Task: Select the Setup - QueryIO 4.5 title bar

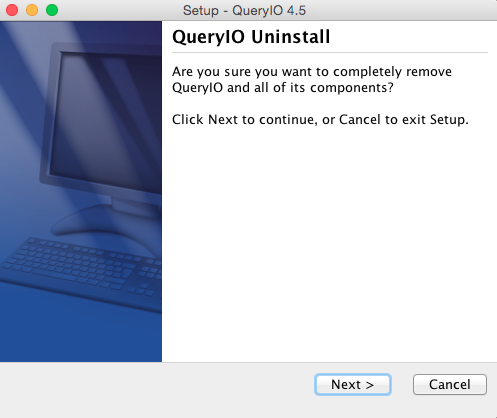Action: [248, 10]
